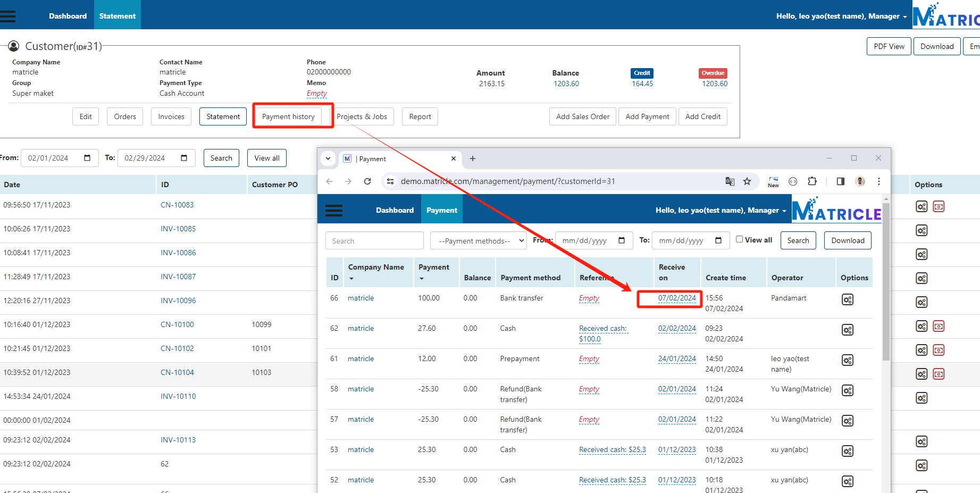Click browser address bar URL

click(508, 181)
